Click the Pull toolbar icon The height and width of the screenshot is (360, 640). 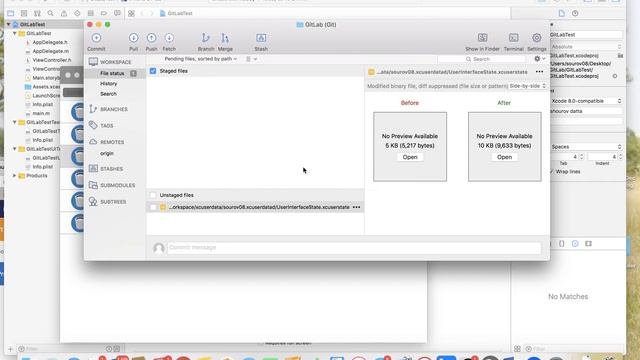(133, 38)
